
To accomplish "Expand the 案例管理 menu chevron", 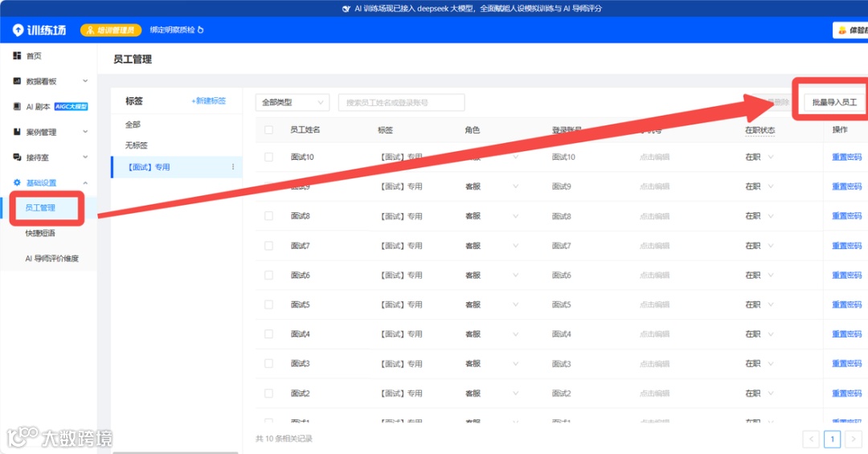I will 85,132.
